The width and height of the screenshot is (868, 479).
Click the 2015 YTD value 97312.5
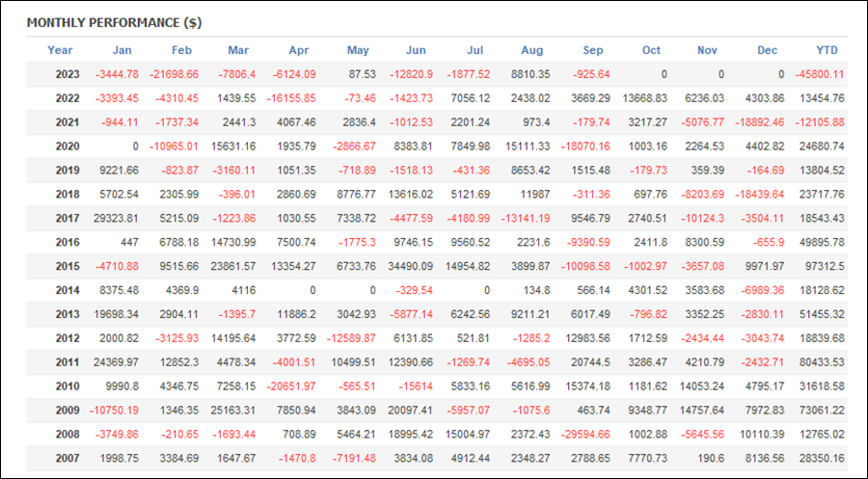point(822,266)
